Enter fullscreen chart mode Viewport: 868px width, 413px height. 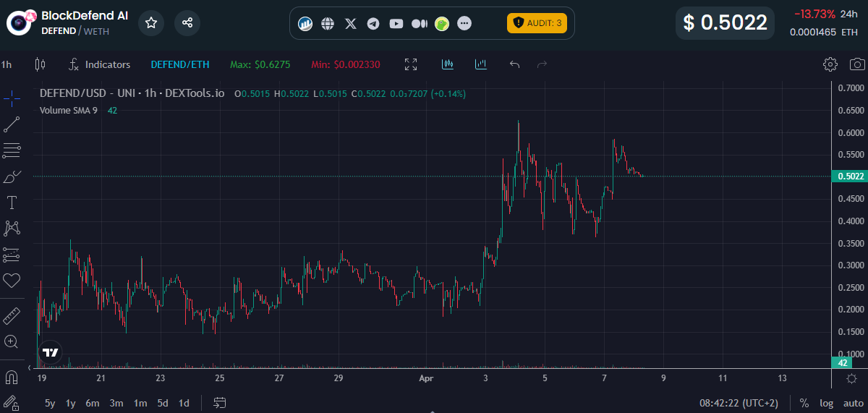click(x=411, y=64)
